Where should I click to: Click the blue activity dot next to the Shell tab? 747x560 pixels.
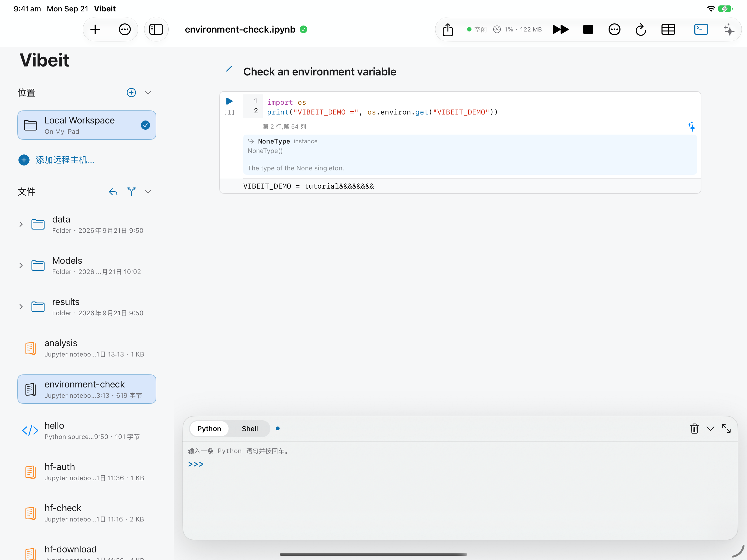(278, 428)
